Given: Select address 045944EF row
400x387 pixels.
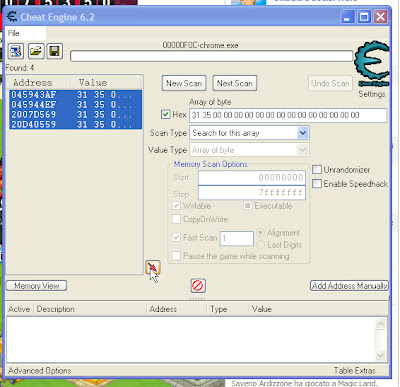Looking at the screenshot, I should pos(75,105).
